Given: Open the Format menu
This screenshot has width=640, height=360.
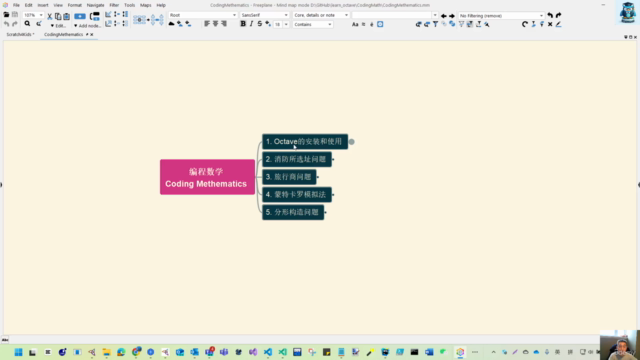Looking at the screenshot, I should tap(74, 5).
